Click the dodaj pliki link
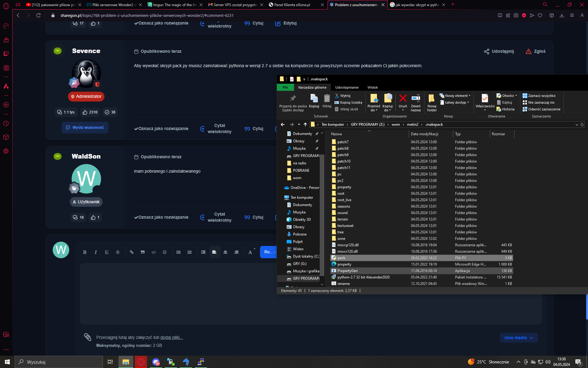Image resolution: width=588 pixels, height=368 pixels. (x=171, y=337)
